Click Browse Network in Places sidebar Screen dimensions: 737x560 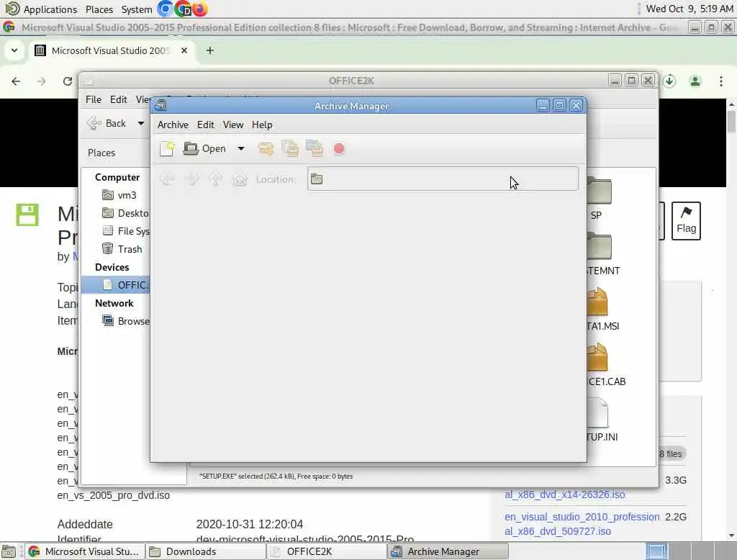pos(126,321)
